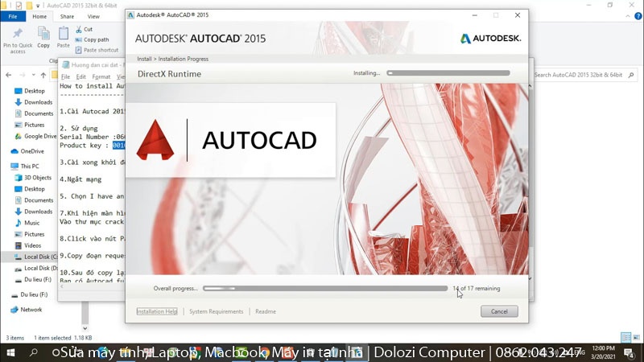
Task: Open recent locations dropdown in Explorer
Action: click(x=33, y=75)
